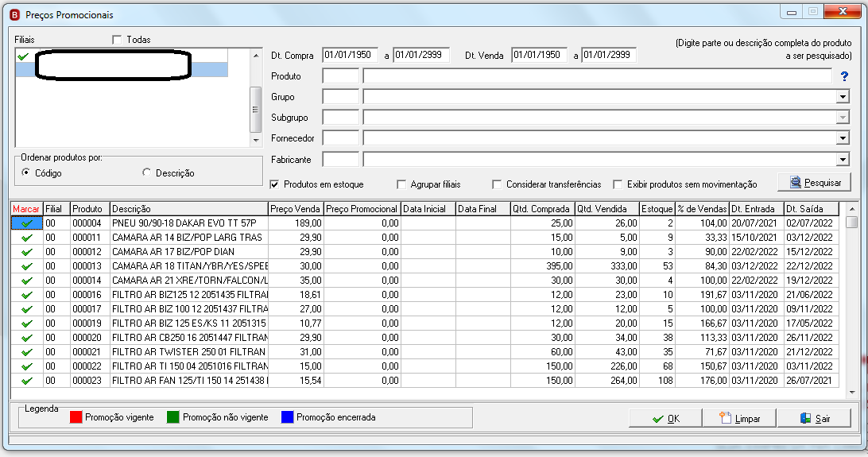Click the OK button
This screenshot has height=457, width=868.
point(665,418)
